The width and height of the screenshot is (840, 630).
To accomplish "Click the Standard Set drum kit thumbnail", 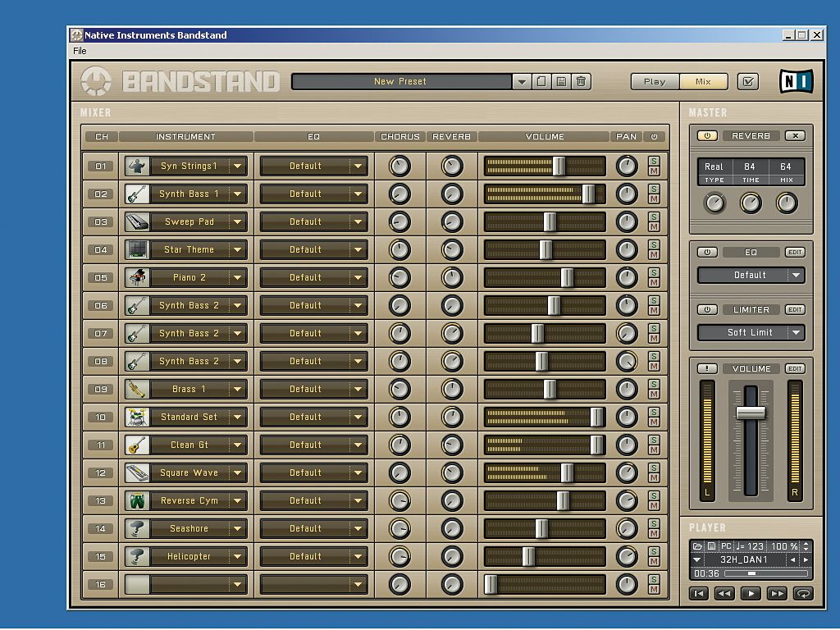I will (137, 417).
